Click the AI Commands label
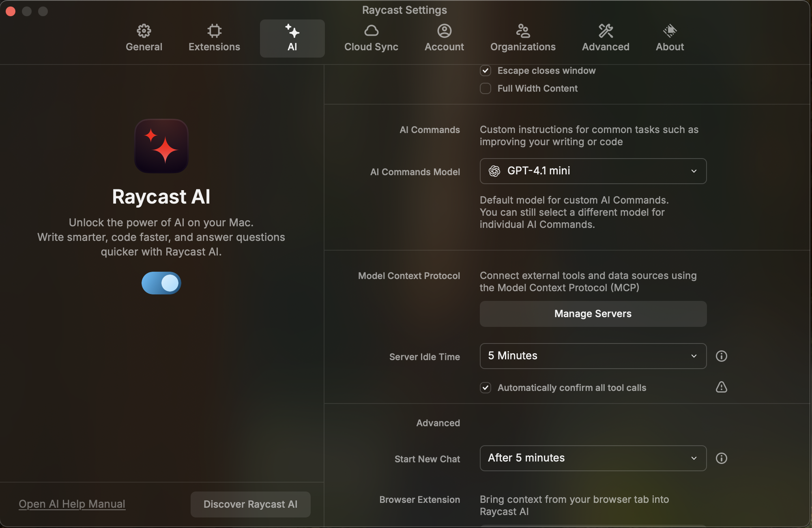812x528 pixels. point(430,130)
